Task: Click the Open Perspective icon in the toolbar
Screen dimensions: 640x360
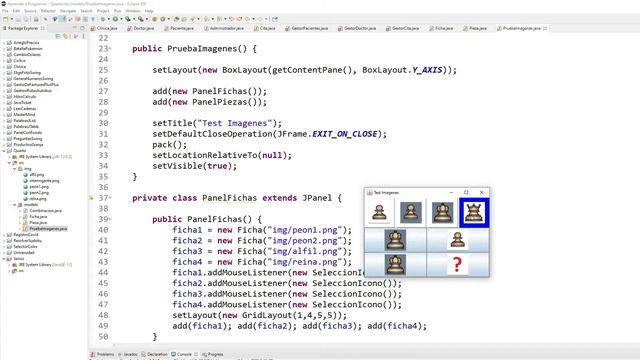Action: pos(275,19)
